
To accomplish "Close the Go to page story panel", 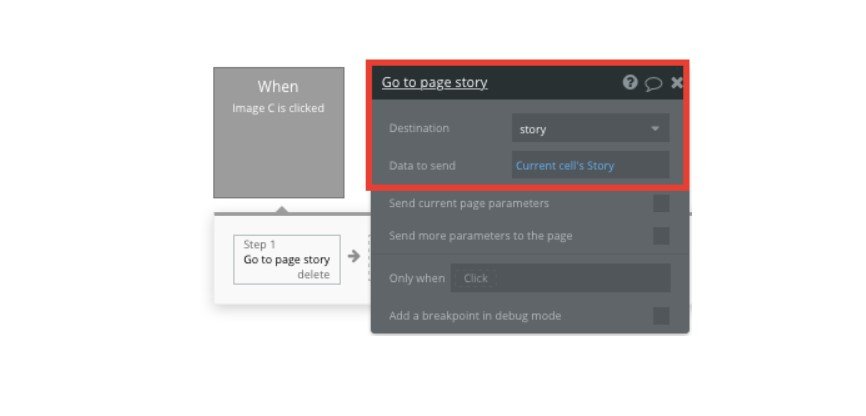I will (x=677, y=83).
